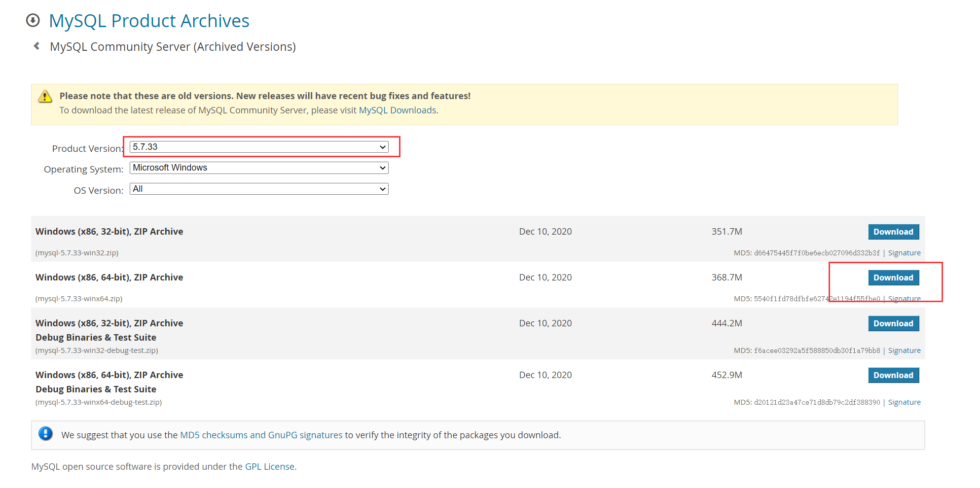Viewport: 980px width, 488px height.
Task: Open Signature link for mysql-5.7.33-win32.zip
Action: [904, 253]
